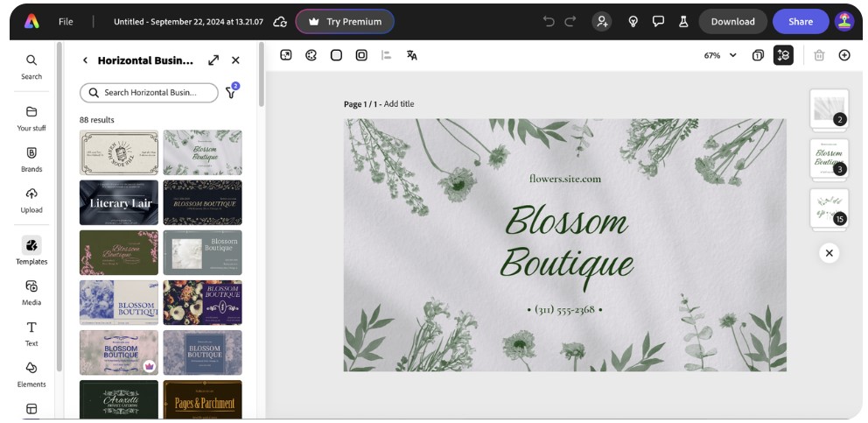Click the Try Premium button
This screenshot has width=868, height=423.
point(345,22)
